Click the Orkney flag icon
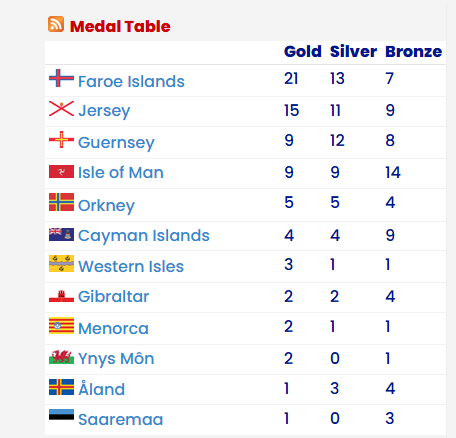 [x=61, y=202]
